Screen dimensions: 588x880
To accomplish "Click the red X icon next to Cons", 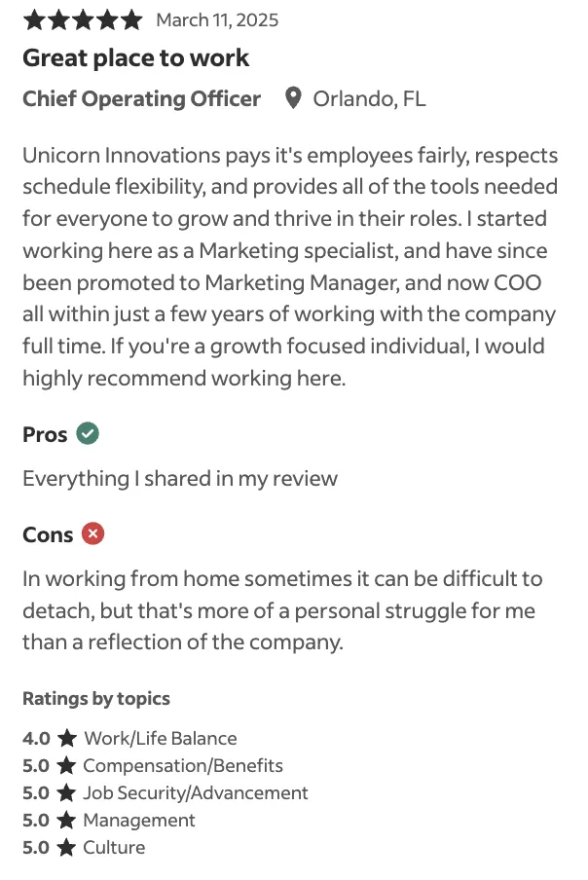I will (93, 533).
